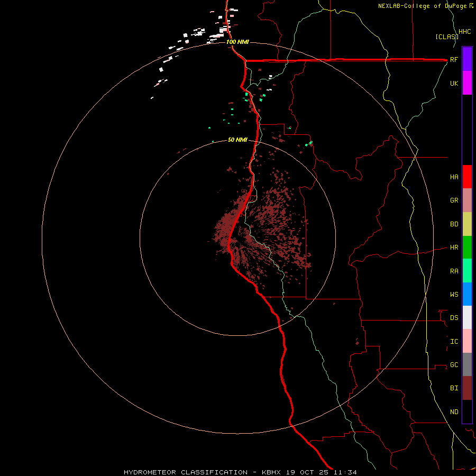Click the 'KBHX' radar site identifier

pos(271,472)
